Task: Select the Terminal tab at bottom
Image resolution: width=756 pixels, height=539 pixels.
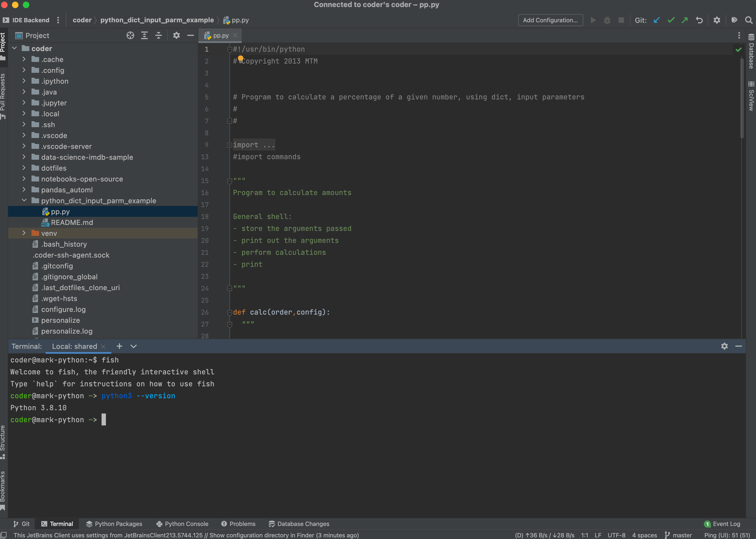Action: [61, 523]
